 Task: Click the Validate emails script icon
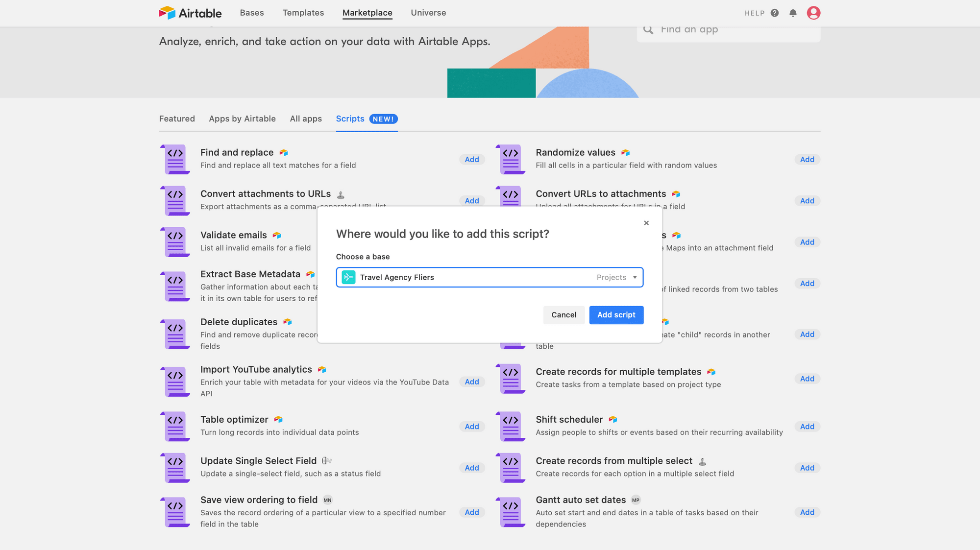click(x=175, y=242)
